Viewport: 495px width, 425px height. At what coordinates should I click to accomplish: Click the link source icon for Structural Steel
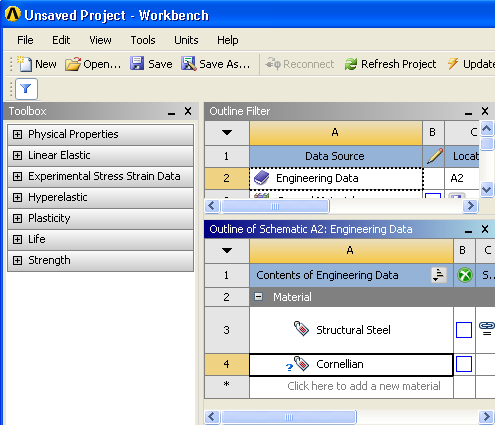click(487, 328)
